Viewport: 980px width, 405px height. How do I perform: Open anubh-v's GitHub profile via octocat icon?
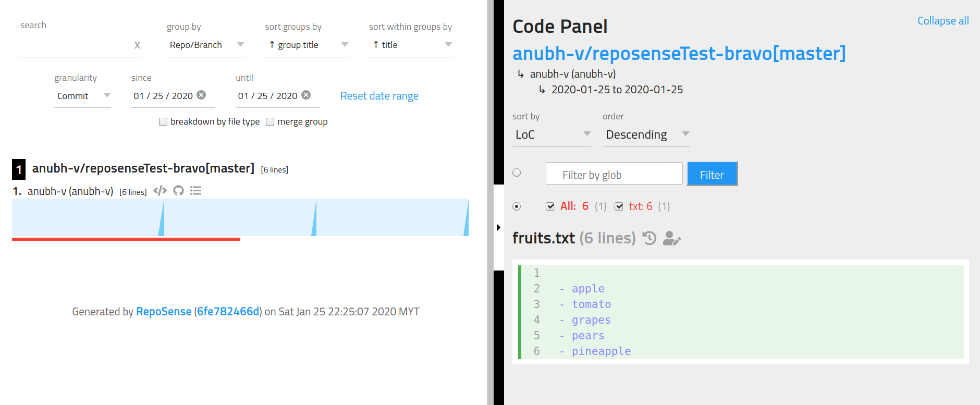178,191
